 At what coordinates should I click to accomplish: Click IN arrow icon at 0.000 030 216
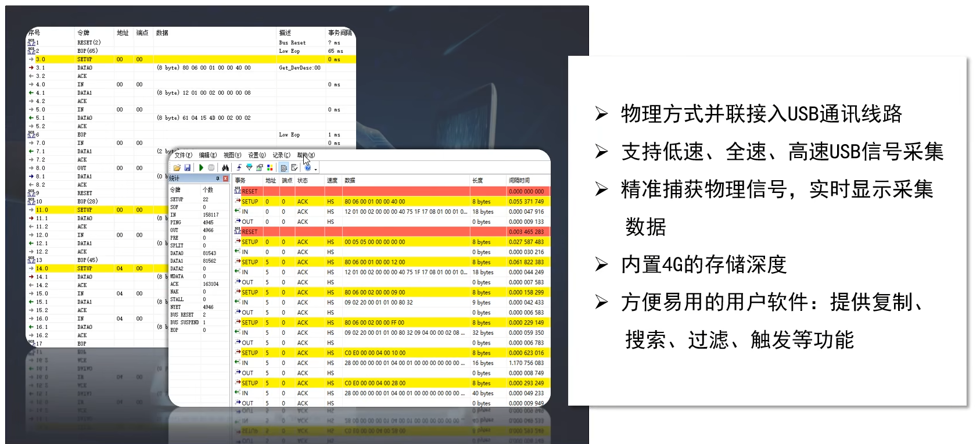(x=238, y=252)
